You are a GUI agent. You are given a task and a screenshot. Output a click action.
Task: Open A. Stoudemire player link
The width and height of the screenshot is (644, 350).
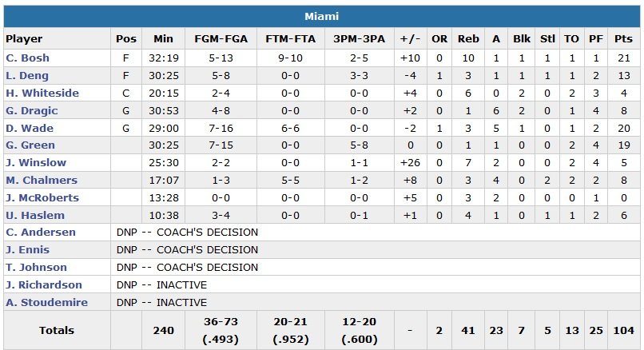click(x=46, y=303)
